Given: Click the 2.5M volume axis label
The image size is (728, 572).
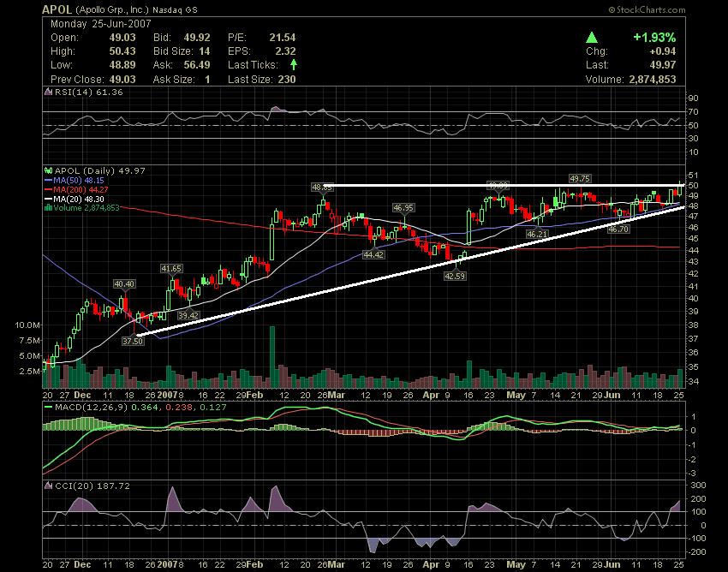Looking at the screenshot, I should [x=30, y=372].
